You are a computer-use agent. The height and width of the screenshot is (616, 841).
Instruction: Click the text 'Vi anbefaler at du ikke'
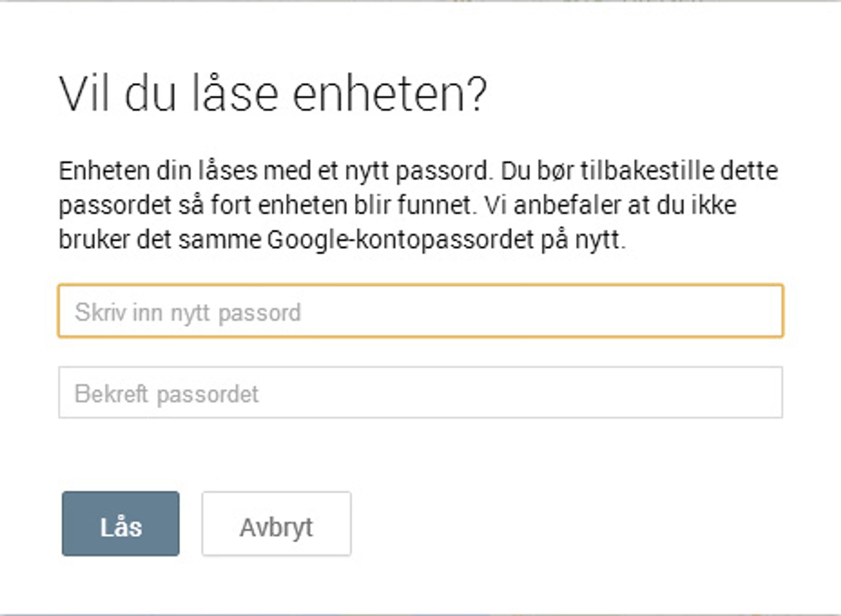611,205
